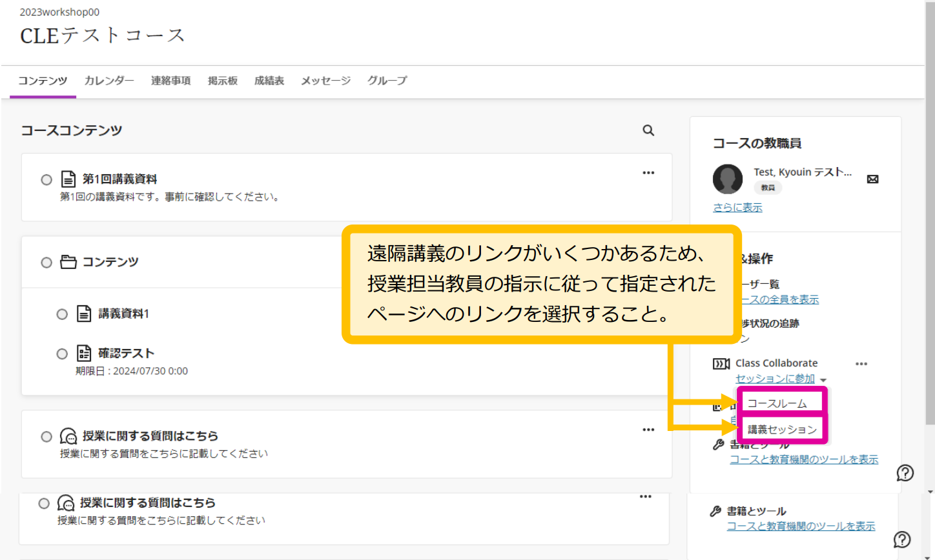Collapse the コンテンツ folder by its title
The height and width of the screenshot is (560, 935).
(110, 262)
